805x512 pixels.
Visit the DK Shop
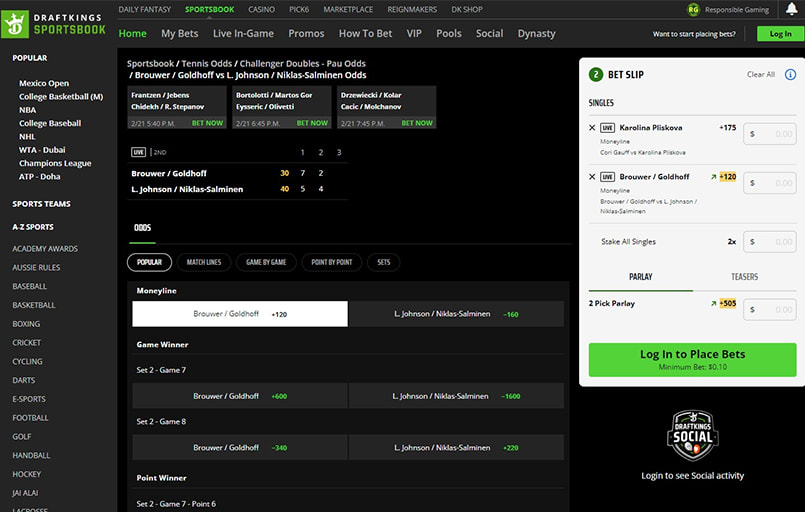pyautogui.click(x=467, y=9)
